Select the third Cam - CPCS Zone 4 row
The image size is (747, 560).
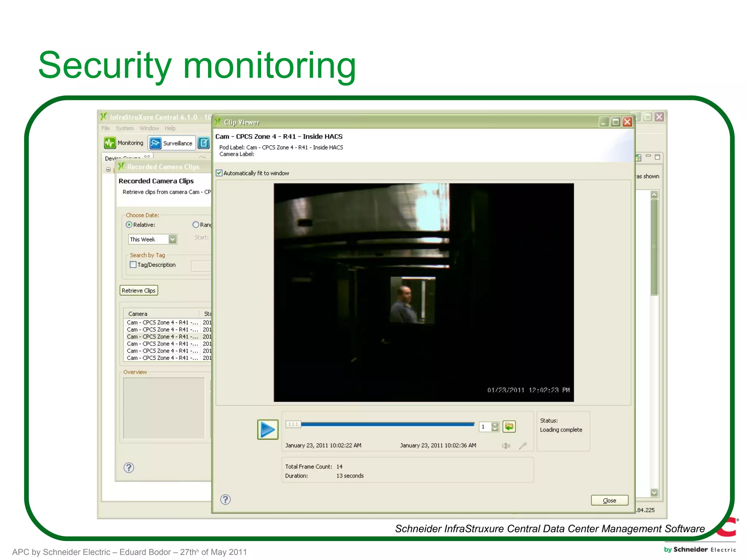coord(168,337)
